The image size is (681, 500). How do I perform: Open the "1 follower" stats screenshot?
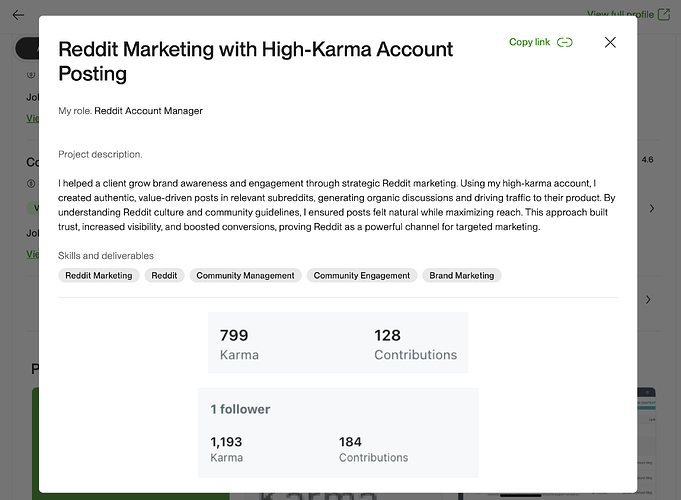pyautogui.click(x=337, y=432)
